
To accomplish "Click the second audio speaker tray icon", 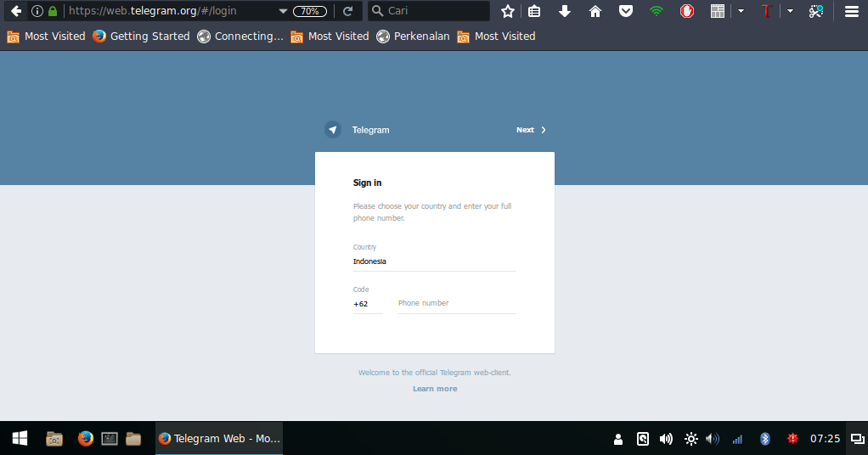I will pyautogui.click(x=713, y=439).
